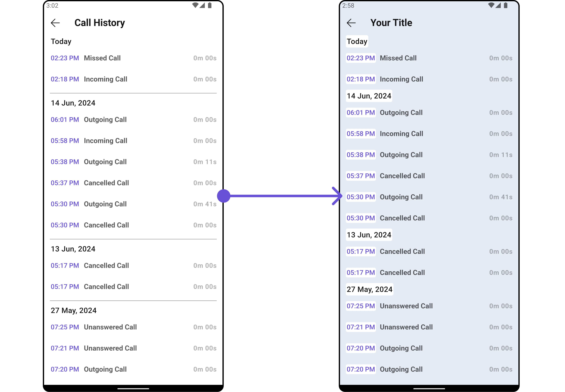The image size is (565, 392).
Task: Tap back arrow beside Call History title
Action: click(55, 23)
